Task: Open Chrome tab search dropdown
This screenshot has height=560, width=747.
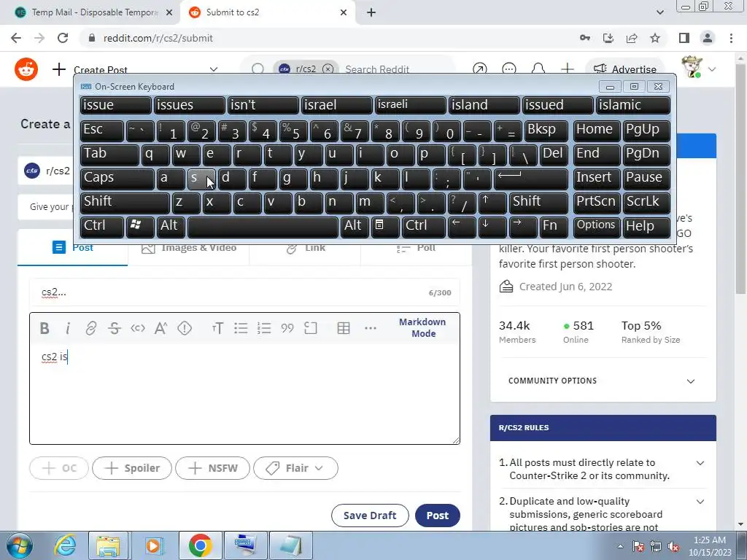Action: (659, 12)
